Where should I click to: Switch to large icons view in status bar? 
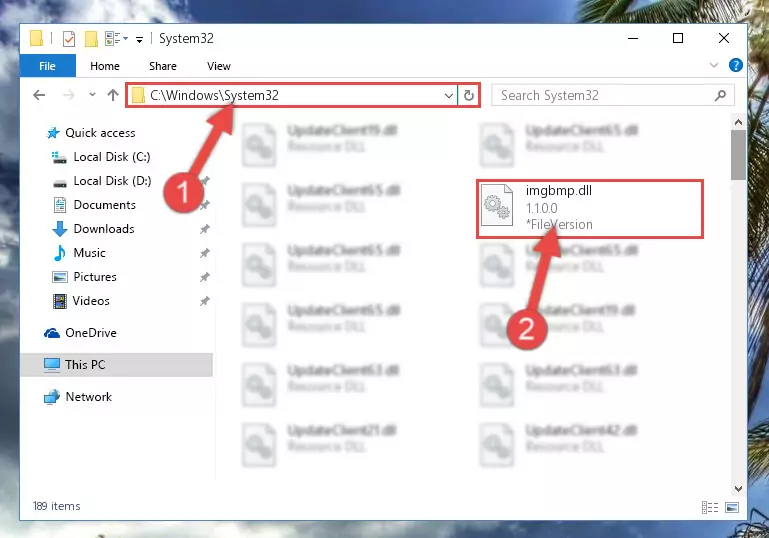pyautogui.click(x=732, y=508)
